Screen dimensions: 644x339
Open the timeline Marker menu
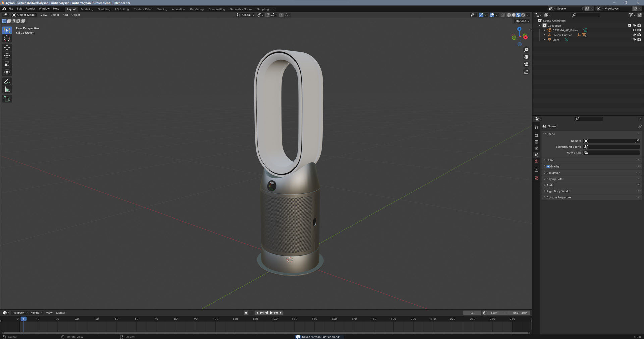[x=61, y=313]
